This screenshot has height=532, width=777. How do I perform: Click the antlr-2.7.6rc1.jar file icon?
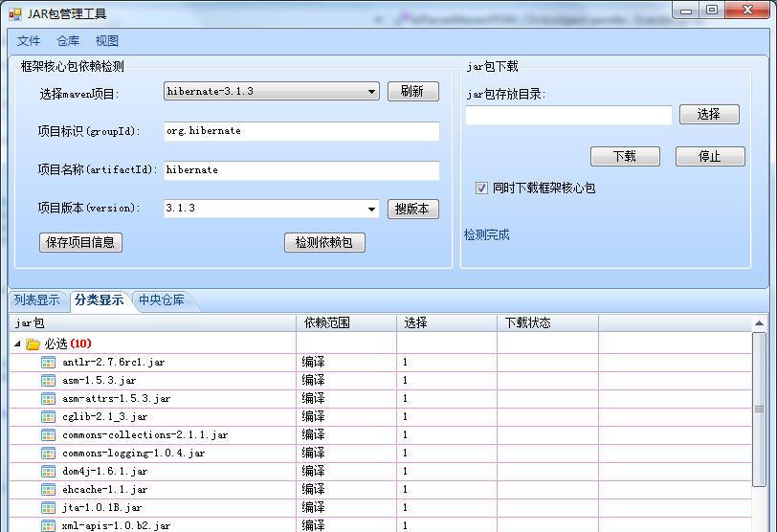[x=48, y=362]
